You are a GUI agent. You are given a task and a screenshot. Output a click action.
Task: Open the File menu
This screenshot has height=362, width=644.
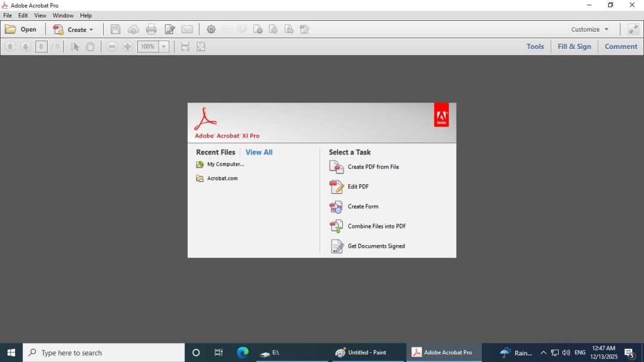click(x=7, y=15)
